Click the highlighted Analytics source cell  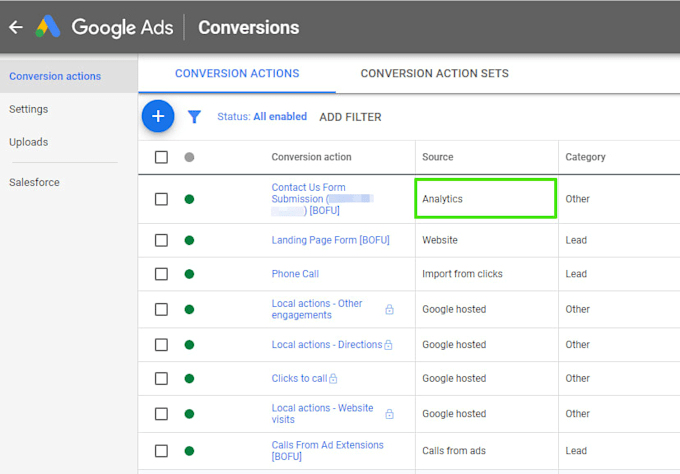click(486, 198)
